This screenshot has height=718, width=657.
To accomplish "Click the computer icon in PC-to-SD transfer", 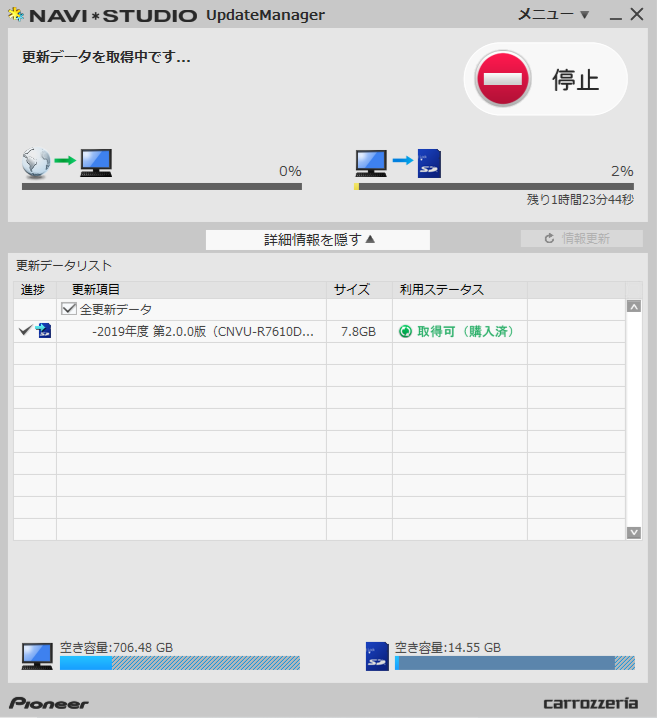I will (x=371, y=163).
